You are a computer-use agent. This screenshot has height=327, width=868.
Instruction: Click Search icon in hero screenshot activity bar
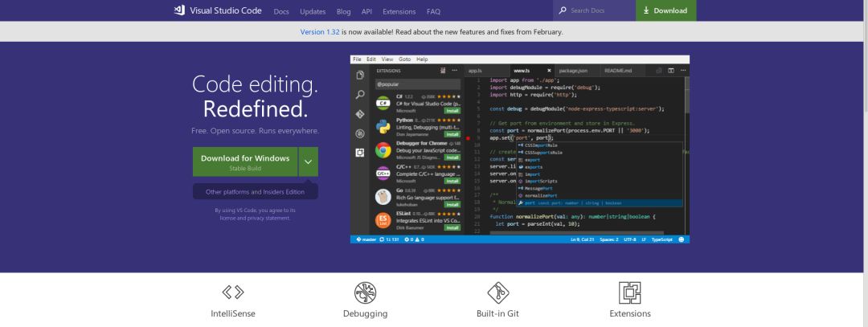coord(360,95)
